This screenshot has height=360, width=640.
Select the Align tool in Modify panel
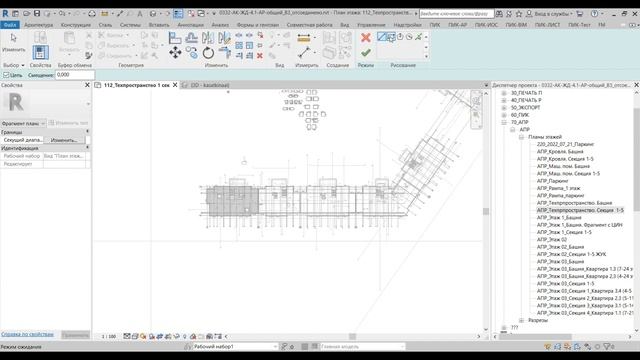pos(175,38)
